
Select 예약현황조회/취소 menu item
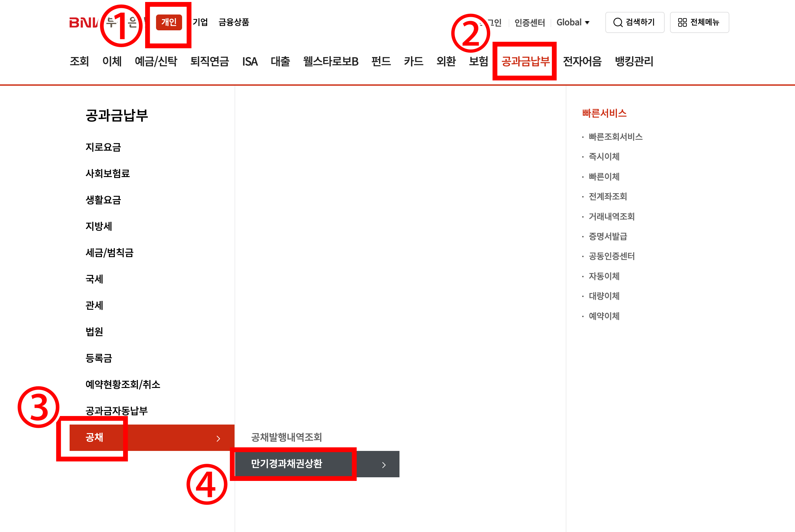(122, 384)
